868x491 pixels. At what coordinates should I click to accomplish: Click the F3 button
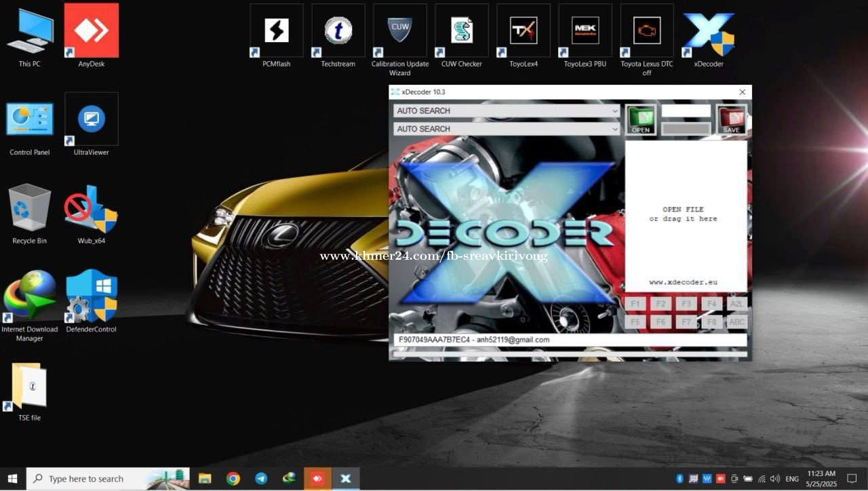click(686, 304)
